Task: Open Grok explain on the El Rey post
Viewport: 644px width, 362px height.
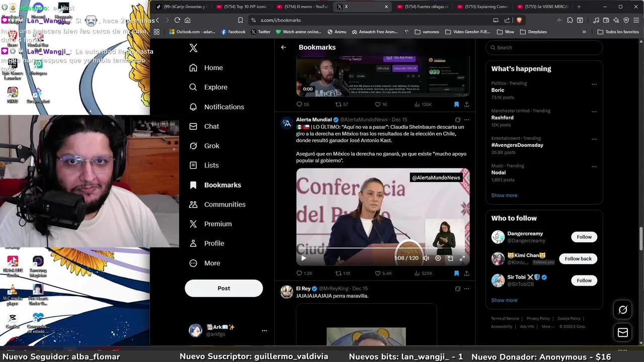Action: tap(457, 289)
